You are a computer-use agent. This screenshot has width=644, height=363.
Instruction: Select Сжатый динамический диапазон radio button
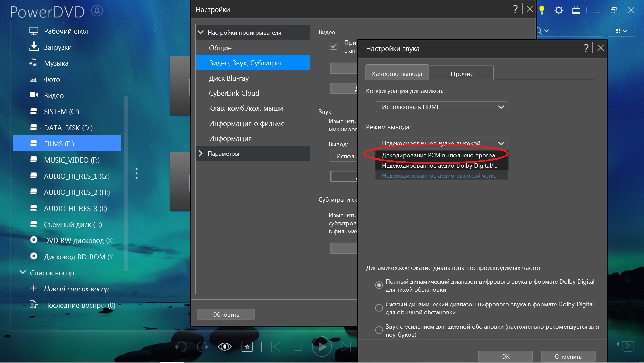click(x=379, y=308)
